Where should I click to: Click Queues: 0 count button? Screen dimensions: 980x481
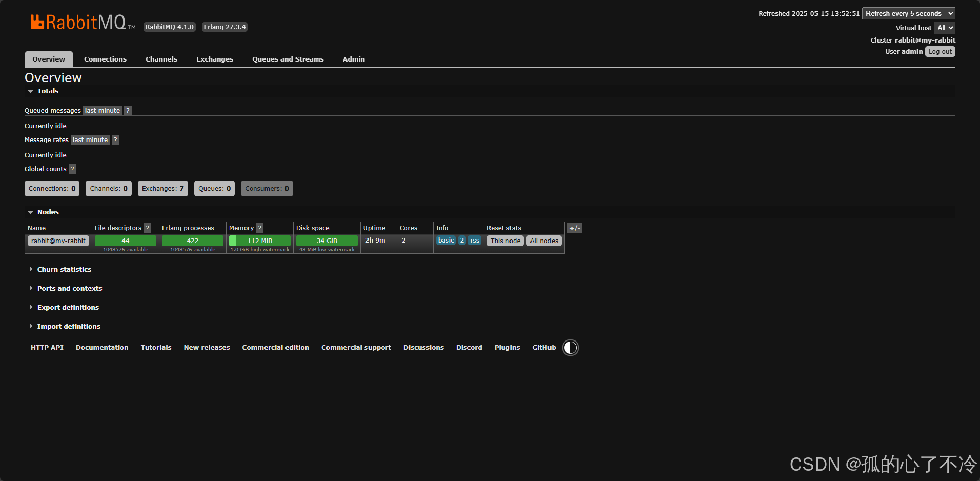tap(214, 188)
